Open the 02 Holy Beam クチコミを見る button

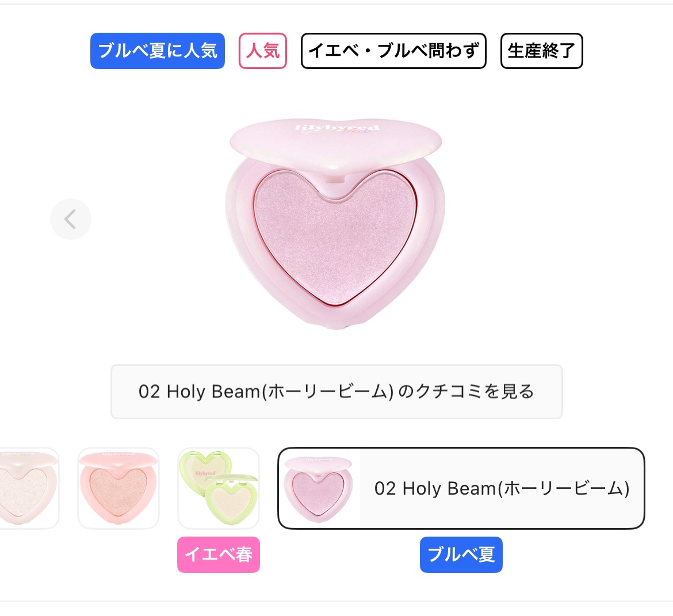tap(336, 392)
